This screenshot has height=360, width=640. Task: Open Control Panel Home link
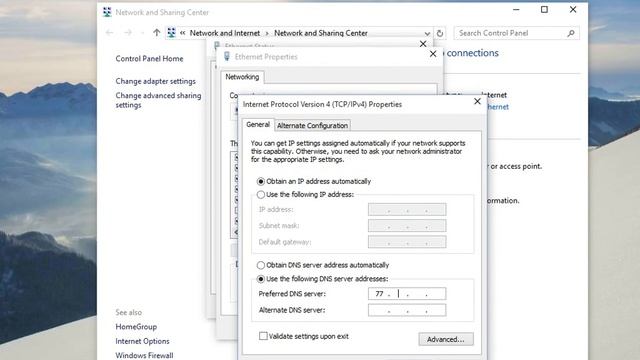coord(149,59)
